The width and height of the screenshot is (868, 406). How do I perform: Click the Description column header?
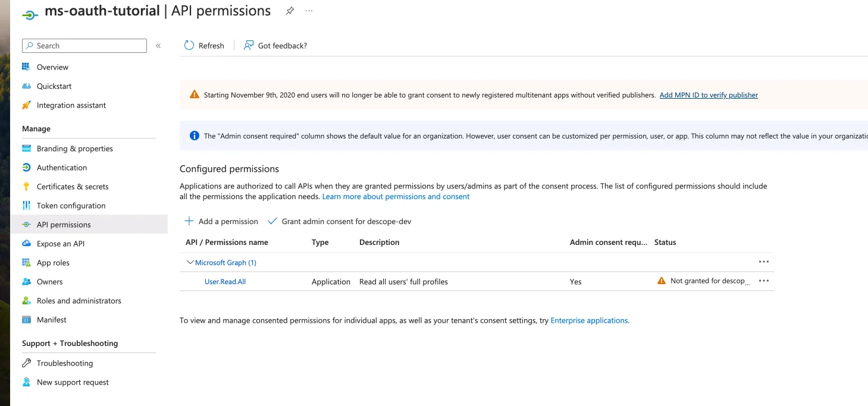[379, 243]
